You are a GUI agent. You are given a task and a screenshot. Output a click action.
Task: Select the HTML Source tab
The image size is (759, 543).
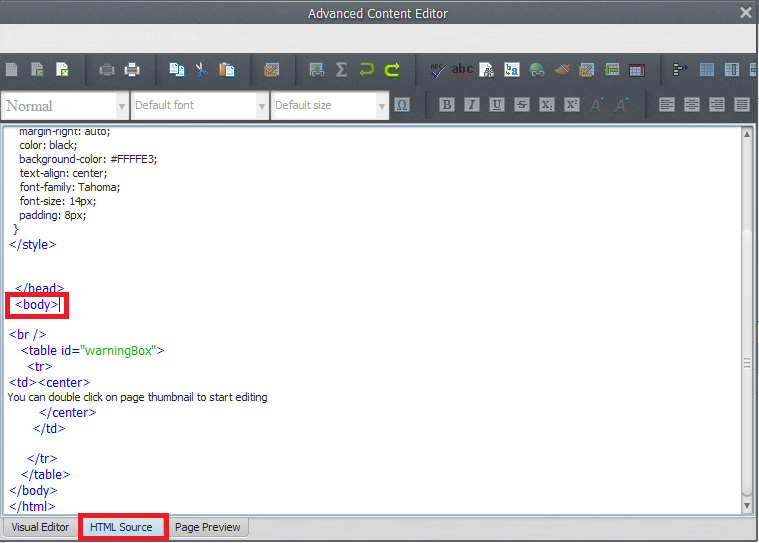[121, 527]
